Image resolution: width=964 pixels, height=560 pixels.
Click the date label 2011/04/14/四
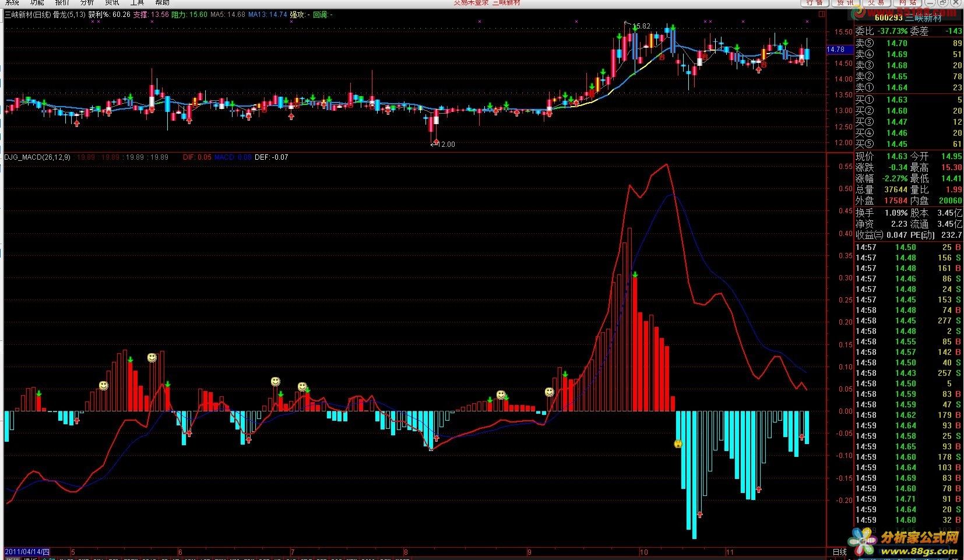[27, 551]
